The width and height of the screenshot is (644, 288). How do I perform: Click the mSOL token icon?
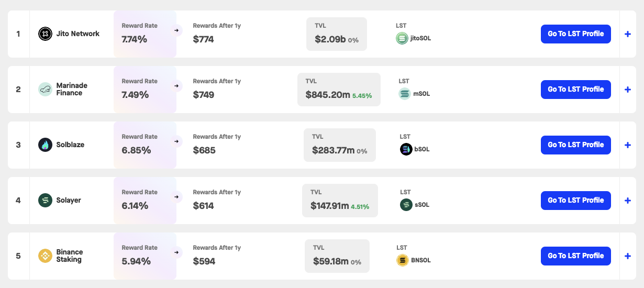click(405, 94)
